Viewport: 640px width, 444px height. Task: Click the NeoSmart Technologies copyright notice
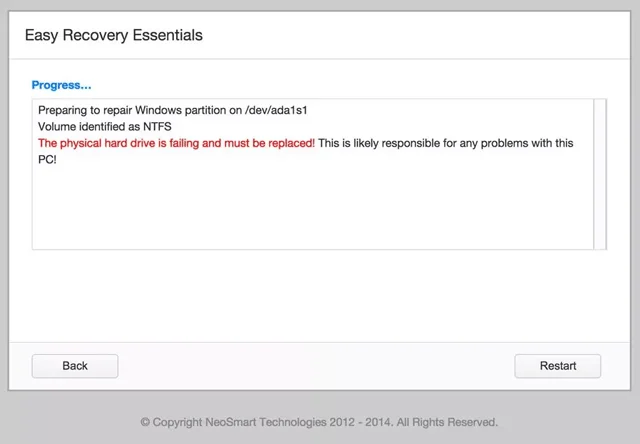(x=319, y=422)
